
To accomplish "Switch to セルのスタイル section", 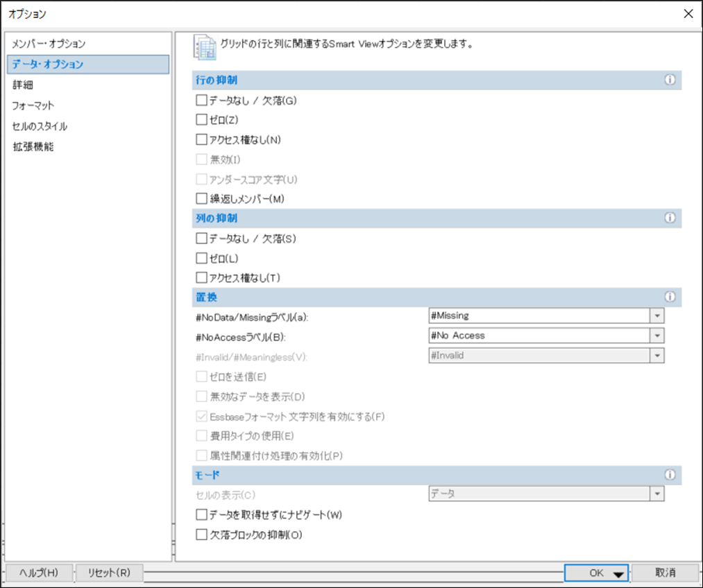I will click(40, 127).
